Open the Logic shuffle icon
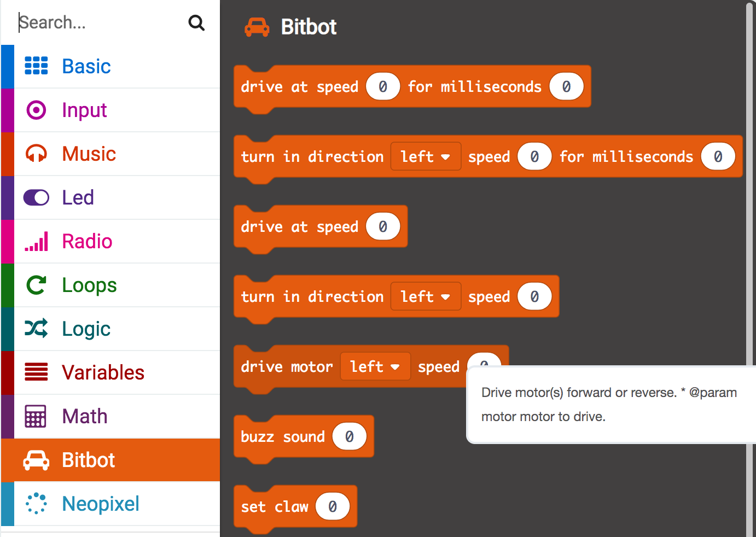Image resolution: width=756 pixels, height=537 pixels. point(36,329)
